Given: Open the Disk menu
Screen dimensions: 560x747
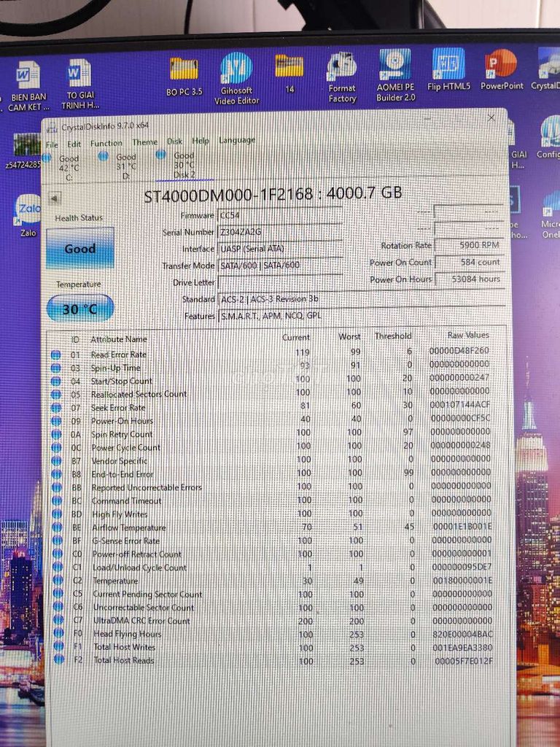Looking at the screenshot, I should 175,142.
